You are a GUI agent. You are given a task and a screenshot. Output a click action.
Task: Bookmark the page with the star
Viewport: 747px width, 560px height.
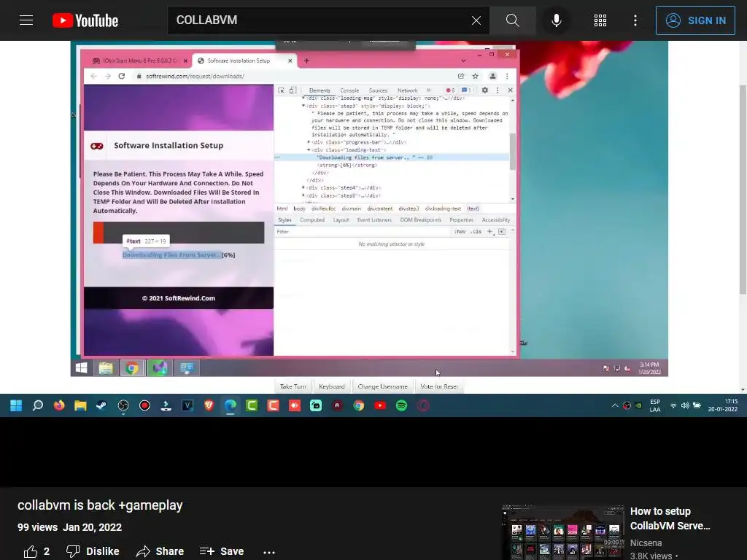click(475, 76)
